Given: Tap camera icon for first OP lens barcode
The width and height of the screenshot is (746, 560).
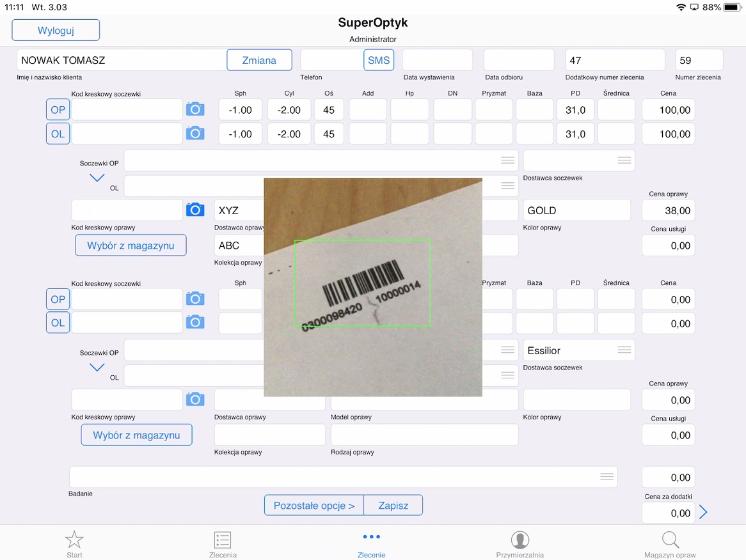Looking at the screenshot, I should 195,109.
